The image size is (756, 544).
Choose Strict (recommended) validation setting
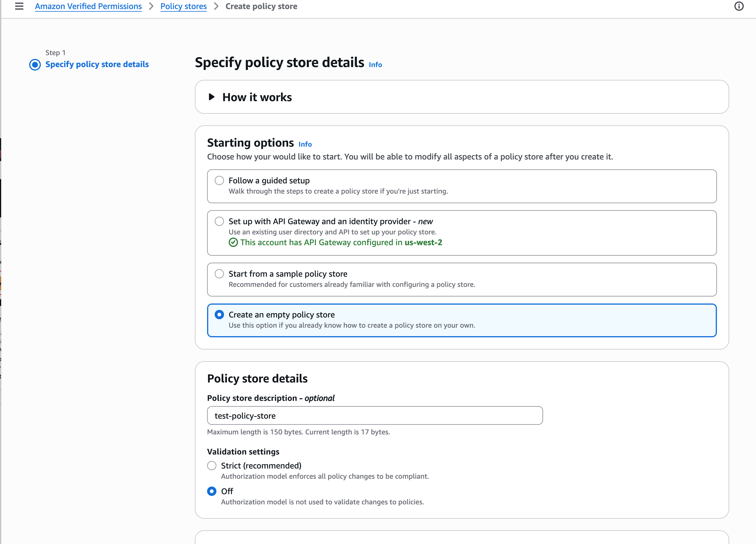coord(212,465)
